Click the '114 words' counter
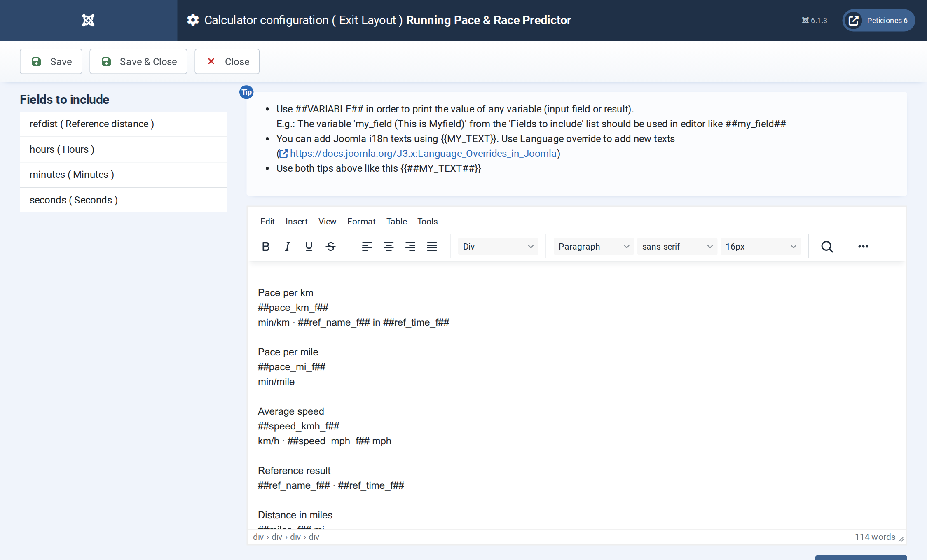Viewport: 927px width, 560px height. (x=875, y=537)
